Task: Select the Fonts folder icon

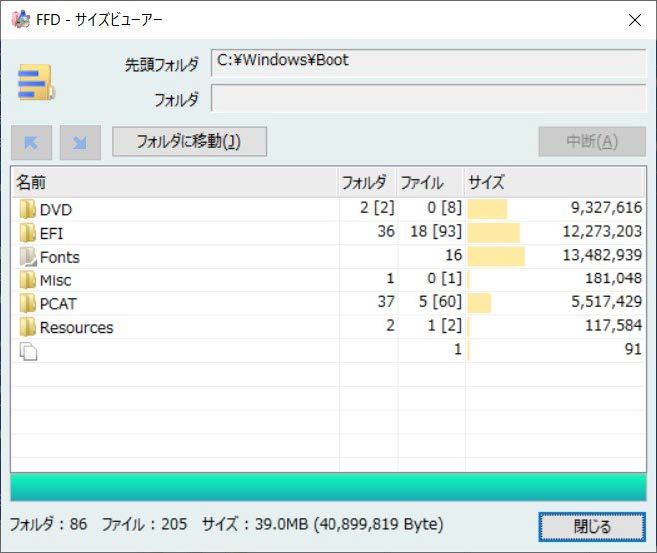Action: pos(28,256)
